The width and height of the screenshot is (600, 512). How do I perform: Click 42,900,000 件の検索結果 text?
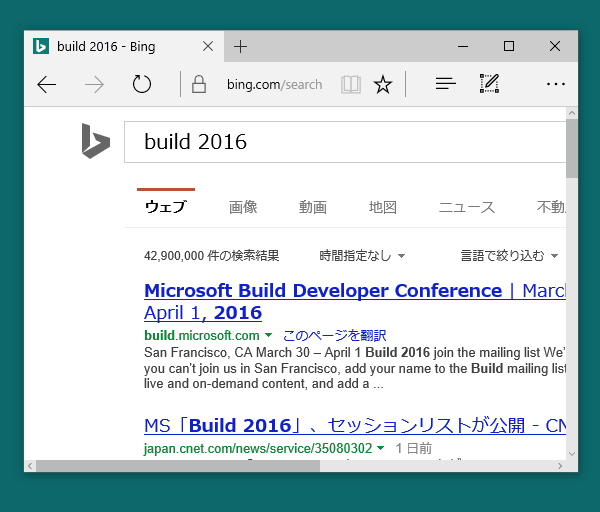click(212, 255)
